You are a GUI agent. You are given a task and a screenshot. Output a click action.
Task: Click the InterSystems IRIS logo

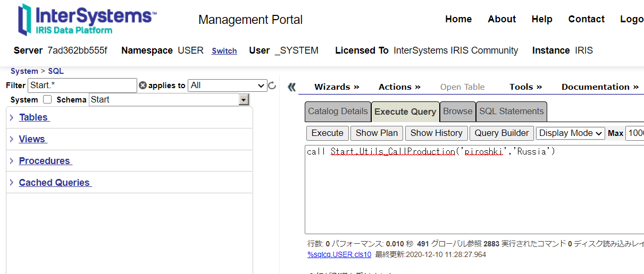[87, 20]
